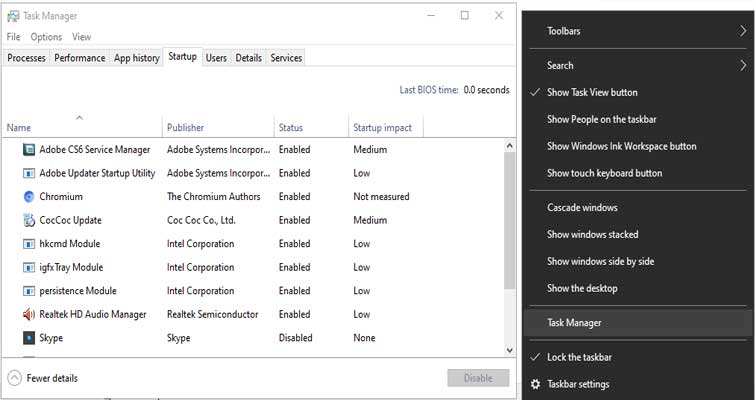Image resolution: width=755 pixels, height=400 pixels.
Task: Click the igfxTray Module icon
Action: pos(29,268)
